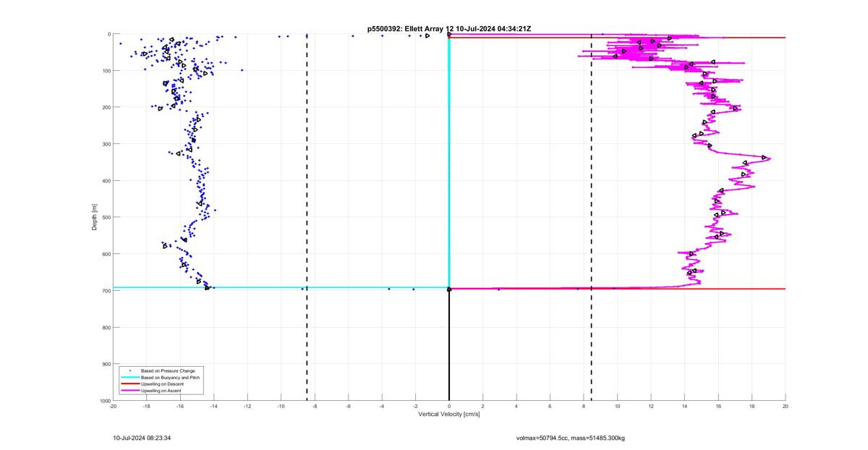868x450 pixels.
Task: Click the dark red line sample in the legend
Action: [129, 384]
